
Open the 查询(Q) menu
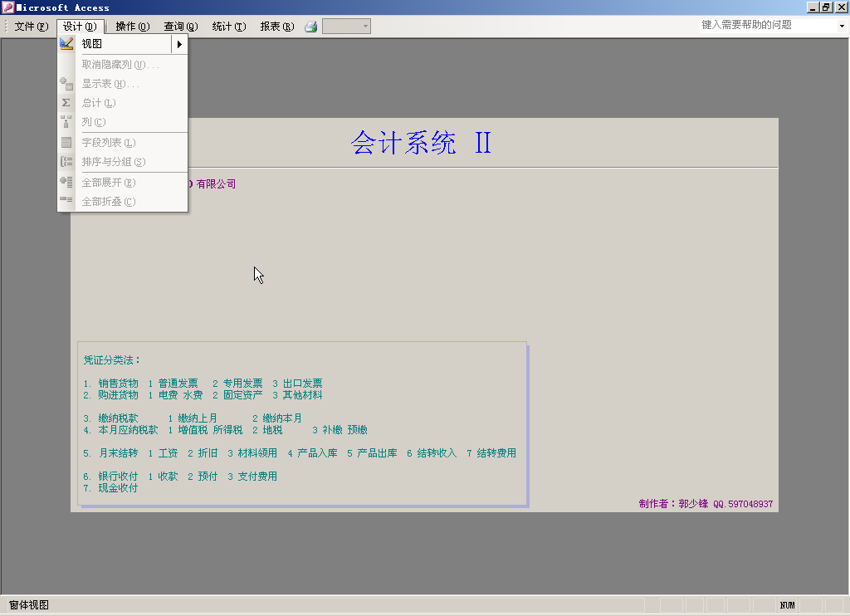pos(180,27)
